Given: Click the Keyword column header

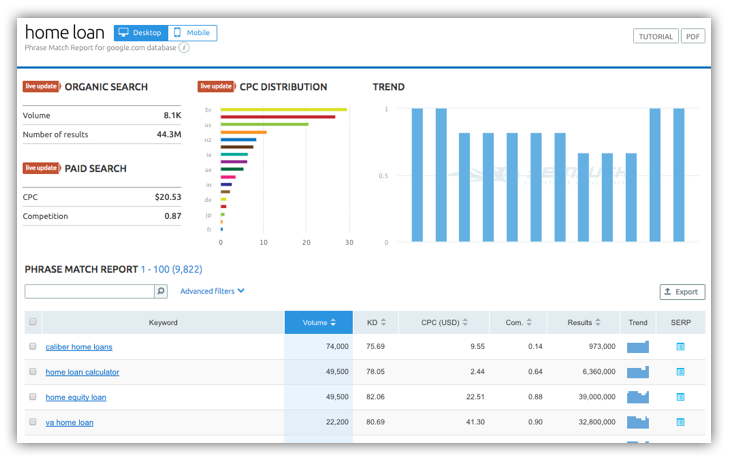Looking at the screenshot, I should [163, 322].
